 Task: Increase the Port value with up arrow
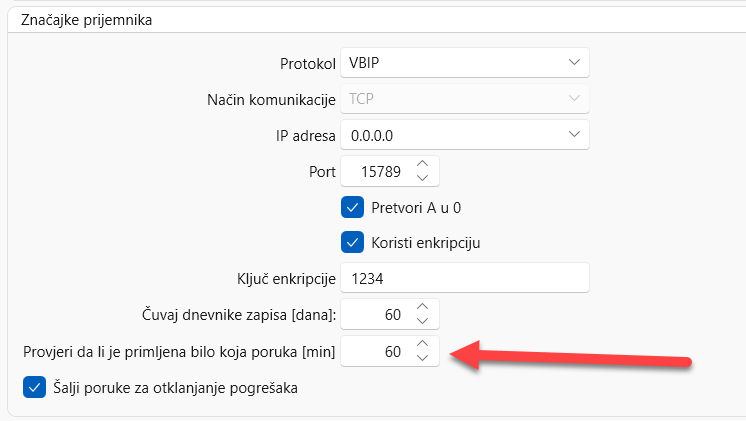422,164
